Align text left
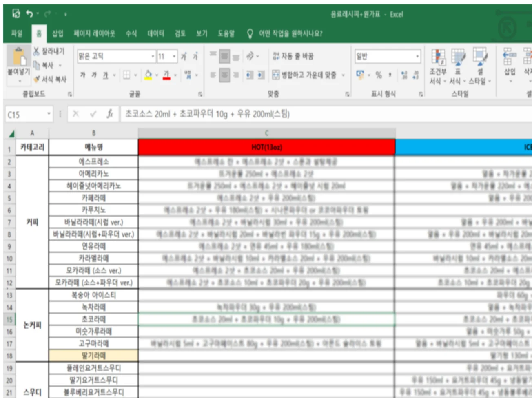The height and width of the screenshot is (398, 532). [x=213, y=75]
